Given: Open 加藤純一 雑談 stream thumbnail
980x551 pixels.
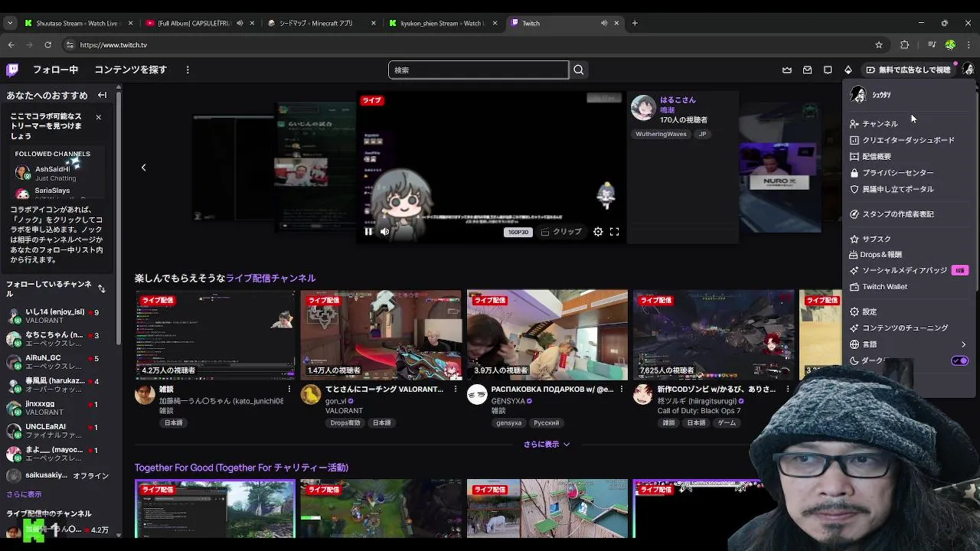Looking at the screenshot, I should pyautogui.click(x=215, y=334).
